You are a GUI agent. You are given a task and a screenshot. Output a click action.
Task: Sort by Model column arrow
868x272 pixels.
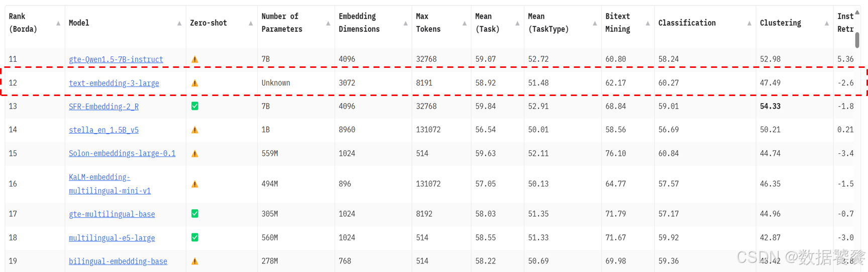179,23
